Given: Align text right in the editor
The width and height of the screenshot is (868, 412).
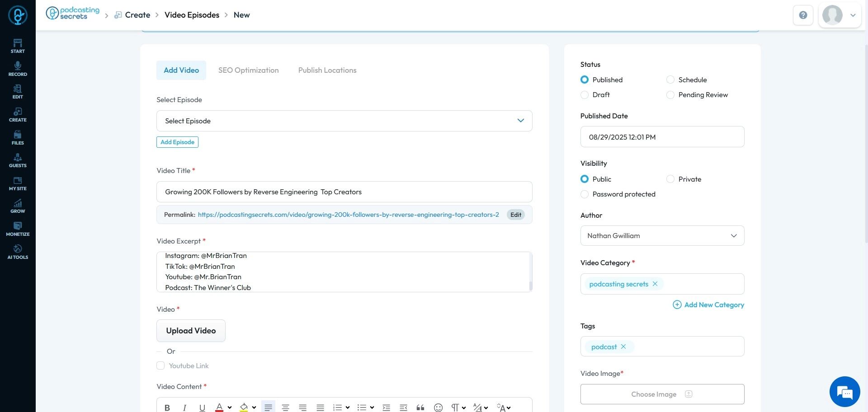Looking at the screenshot, I should (302, 407).
